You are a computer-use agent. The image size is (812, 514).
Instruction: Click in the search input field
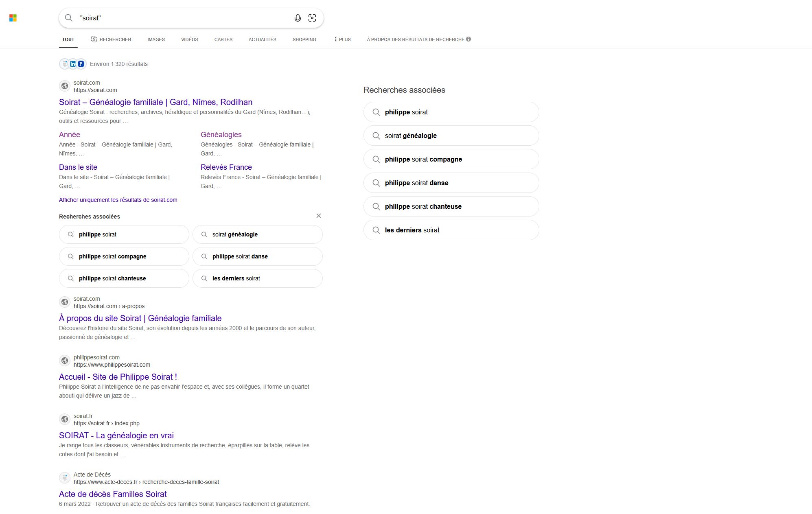click(183, 18)
